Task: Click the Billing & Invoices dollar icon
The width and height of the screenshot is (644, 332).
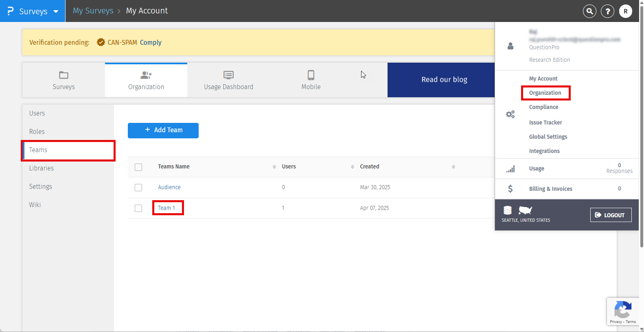Action: point(510,189)
